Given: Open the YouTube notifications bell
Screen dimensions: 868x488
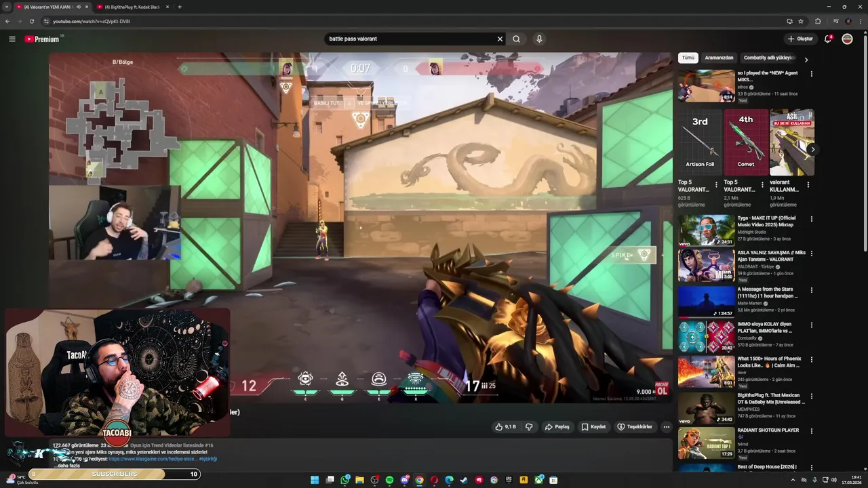Looking at the screenshot, I should tap(828, 39).
